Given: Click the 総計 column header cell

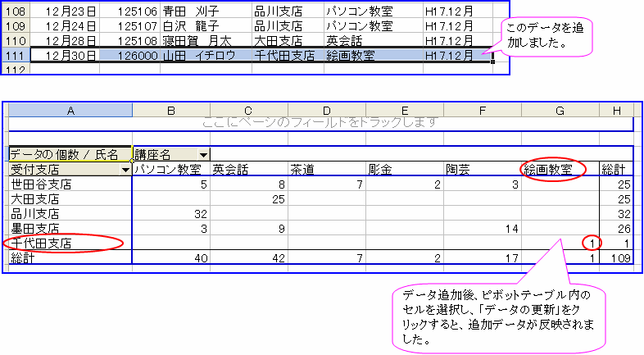Looking at the screenshot, I should (616, 169).
